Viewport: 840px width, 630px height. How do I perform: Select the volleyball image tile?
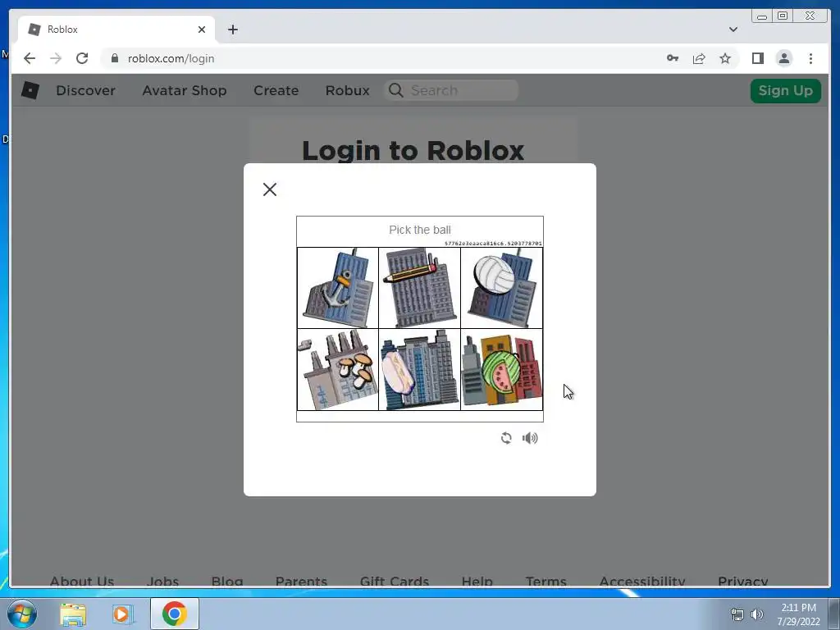[x=501, y=288]
